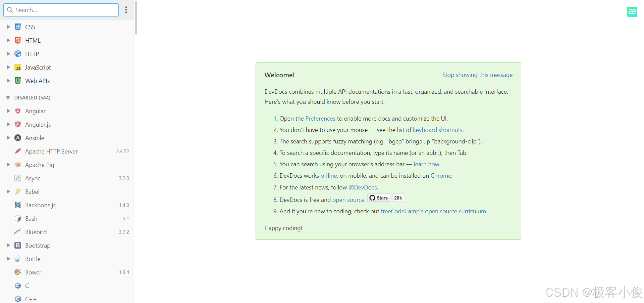Click the Bluebird logo icon
This screenshot has width=644, height=303.
coord(18,232)
